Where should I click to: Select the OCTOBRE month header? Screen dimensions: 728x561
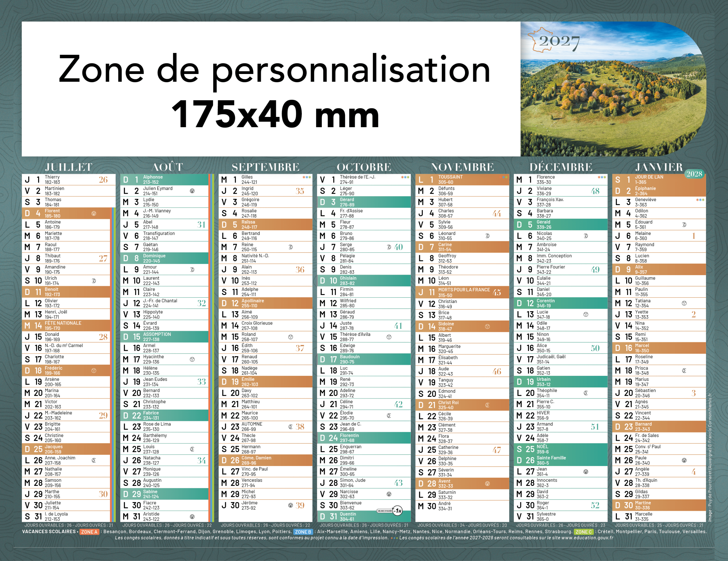click(x=364, y=167)
